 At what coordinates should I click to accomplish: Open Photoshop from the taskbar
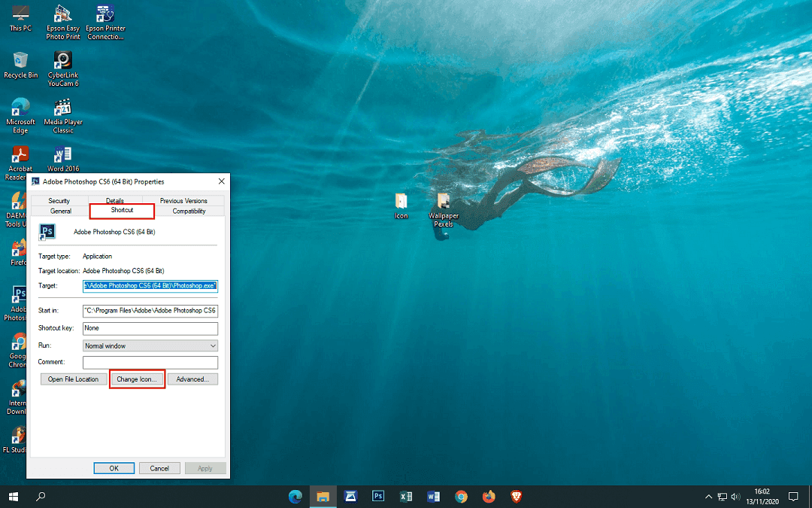[378, 497]
